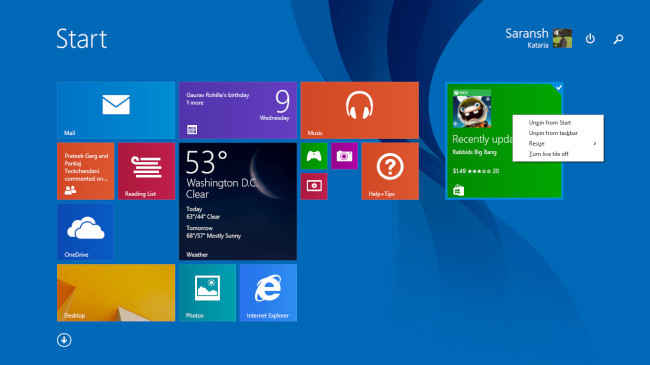Open the OneDrive tile
This screenshot has width=650, height=365.
tap(85, 232)
